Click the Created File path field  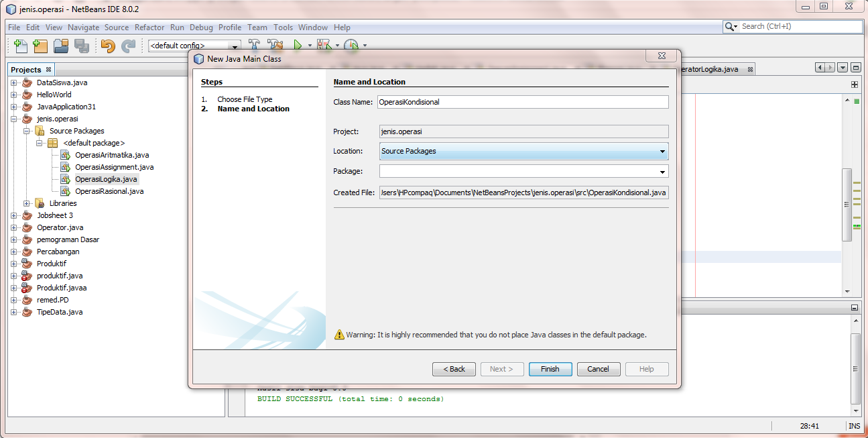point(523,193)
